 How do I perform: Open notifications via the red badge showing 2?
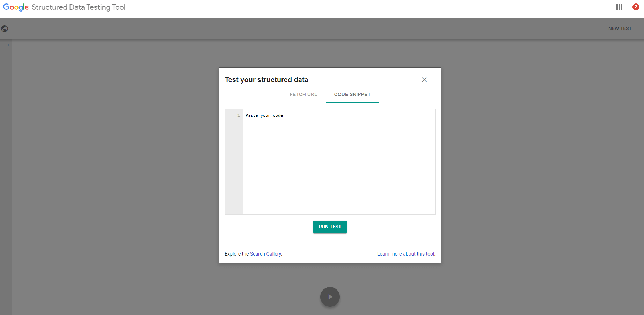636,7
